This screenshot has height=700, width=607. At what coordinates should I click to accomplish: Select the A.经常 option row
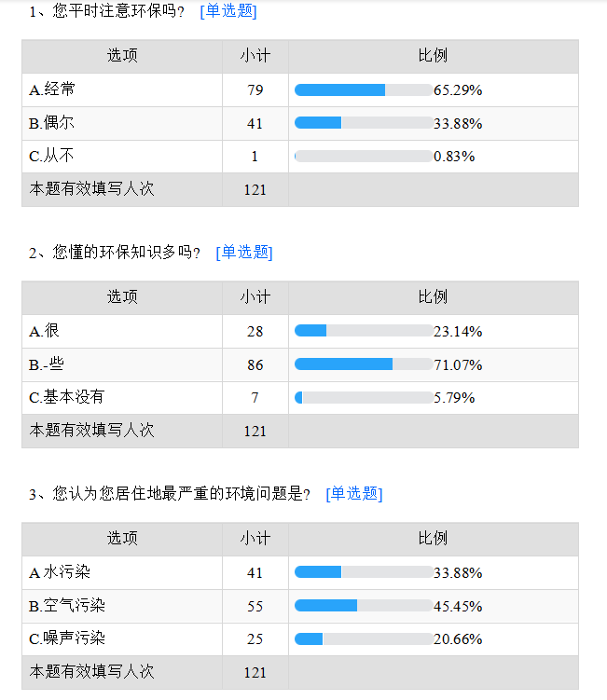pos(300,90)
